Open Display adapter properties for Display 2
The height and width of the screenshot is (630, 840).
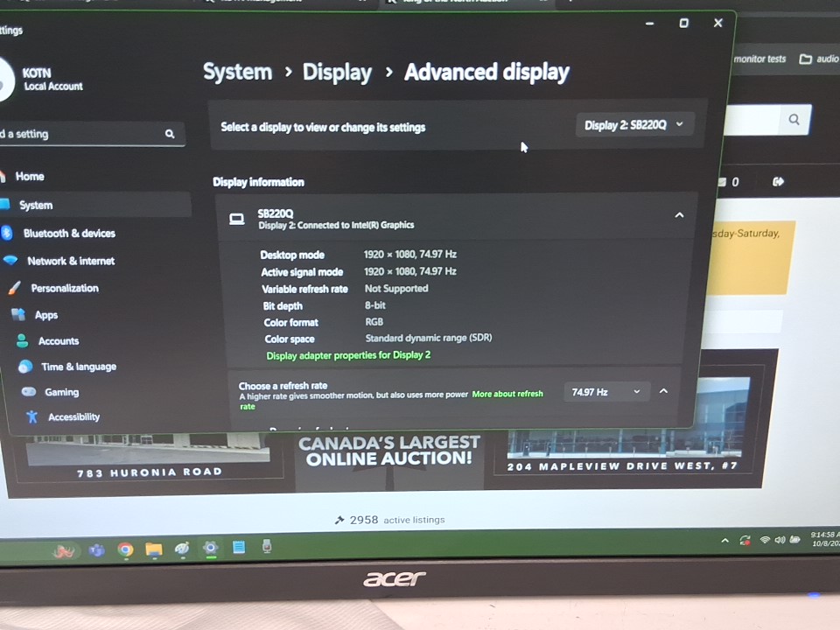(x=348, y=355)
